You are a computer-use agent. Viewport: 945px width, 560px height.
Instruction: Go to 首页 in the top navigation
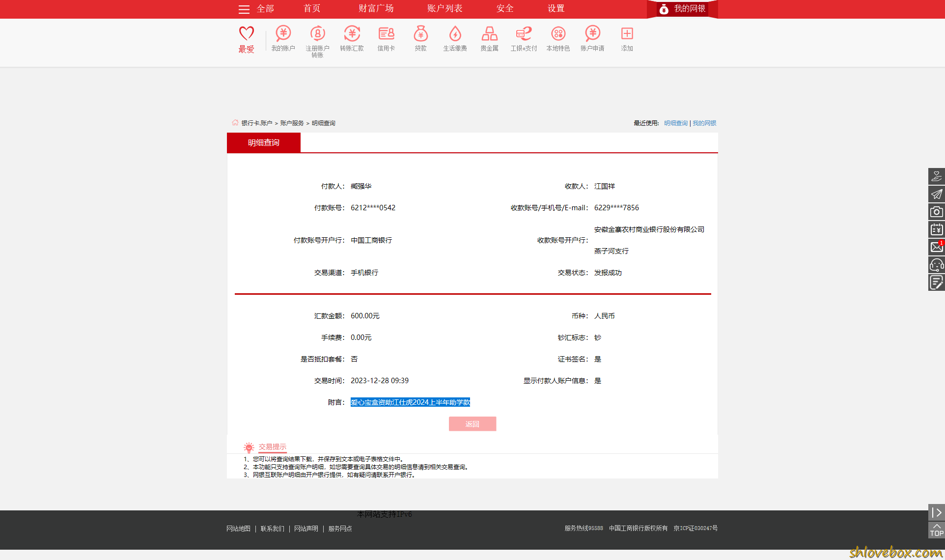tap(312, 8)
